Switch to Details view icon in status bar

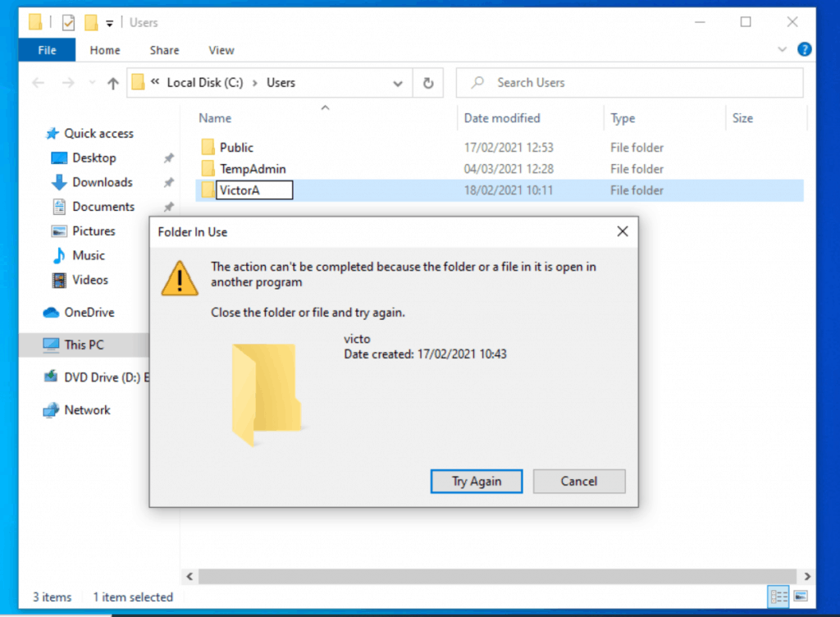click(778, 596)
